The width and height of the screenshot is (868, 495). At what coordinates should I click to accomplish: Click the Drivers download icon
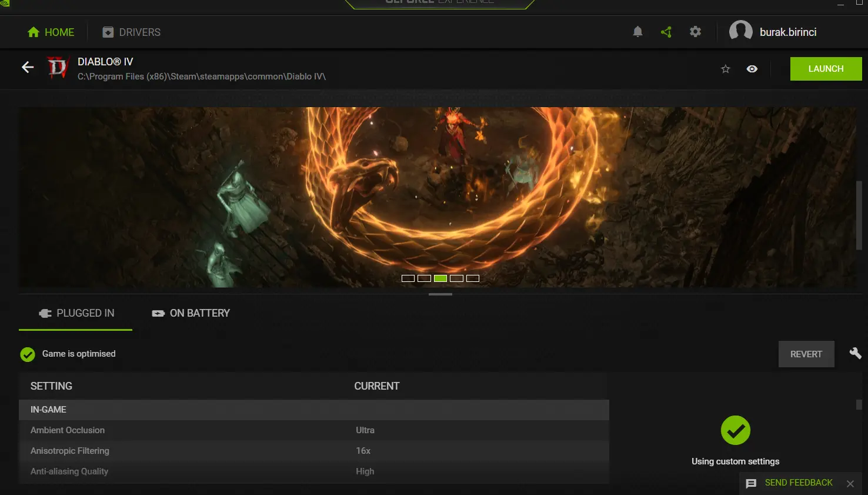pyautogui.click(x=108, y=32)
